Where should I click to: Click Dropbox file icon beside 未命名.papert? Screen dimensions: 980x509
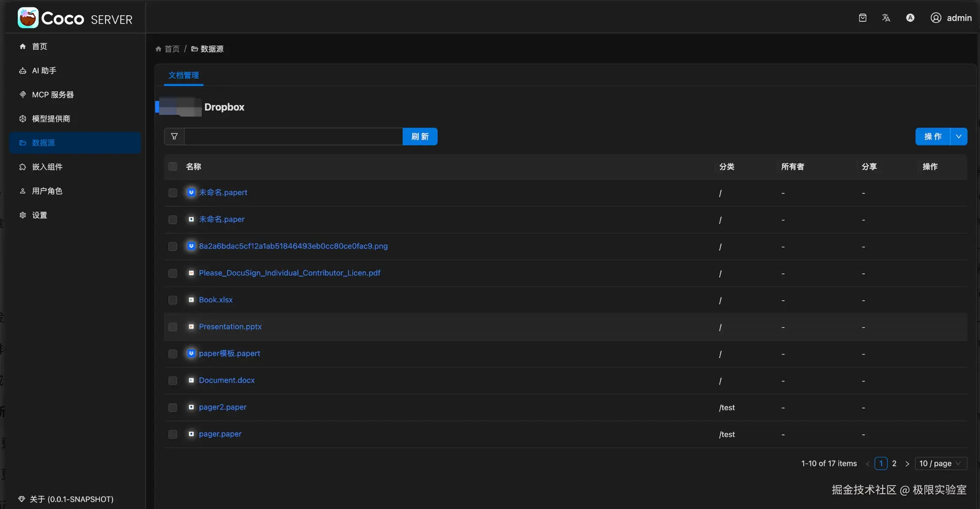[x=191, y=192]
